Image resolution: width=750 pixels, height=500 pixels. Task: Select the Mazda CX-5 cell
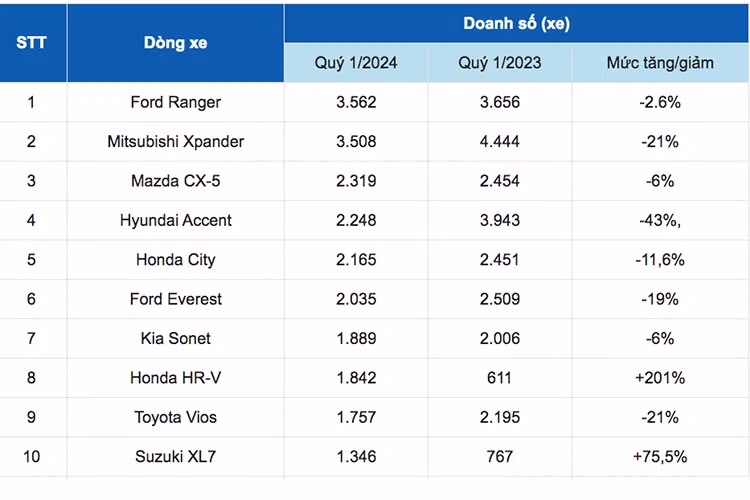[176, 181]
